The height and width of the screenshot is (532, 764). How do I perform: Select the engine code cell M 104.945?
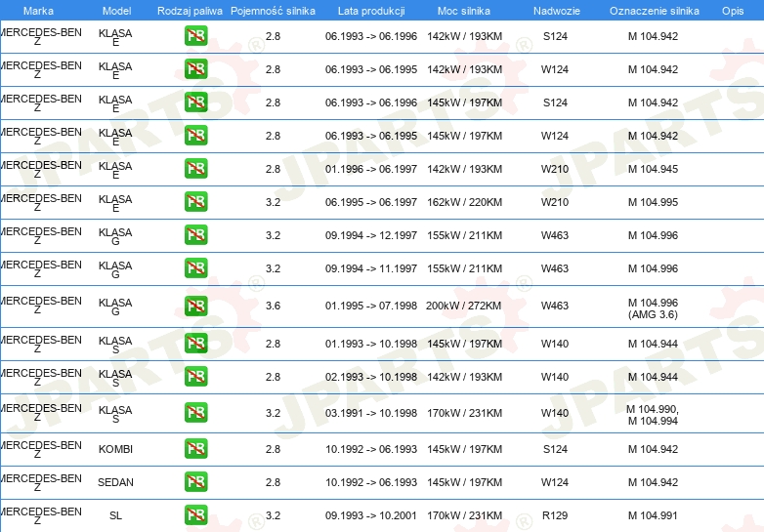[653, 169]
